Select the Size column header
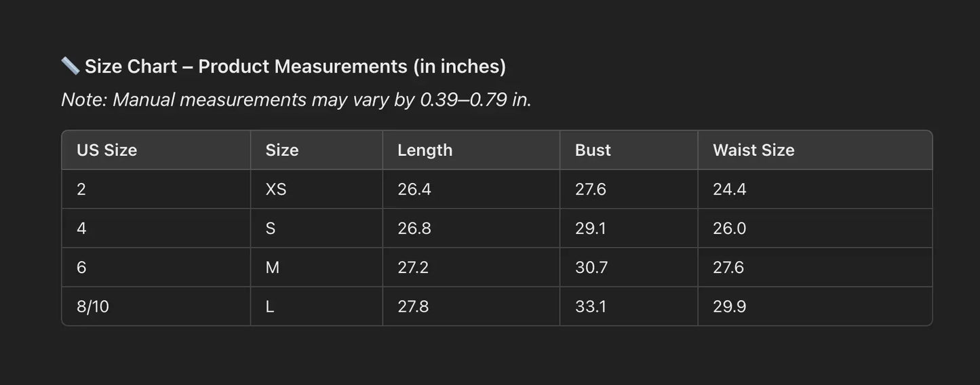This screenshot has width=980, height=385. click(x=282, y=150)
